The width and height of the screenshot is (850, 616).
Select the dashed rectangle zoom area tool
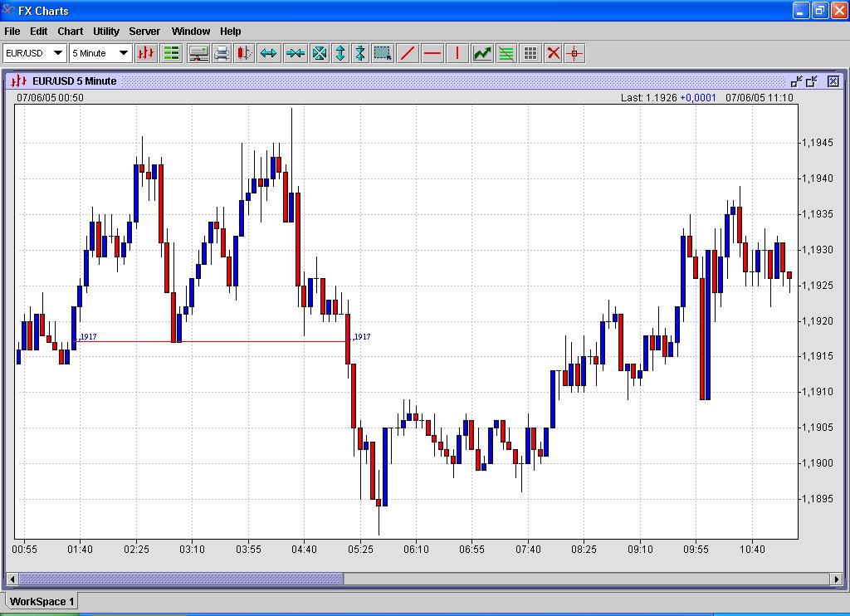click(x=383, y=53)
